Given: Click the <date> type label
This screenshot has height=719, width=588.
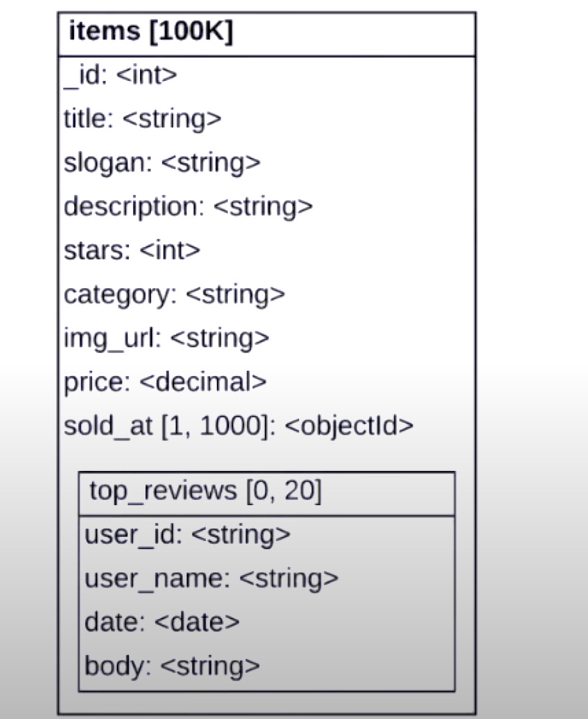Looking at the screenshot, I should (x=197, y=622).
